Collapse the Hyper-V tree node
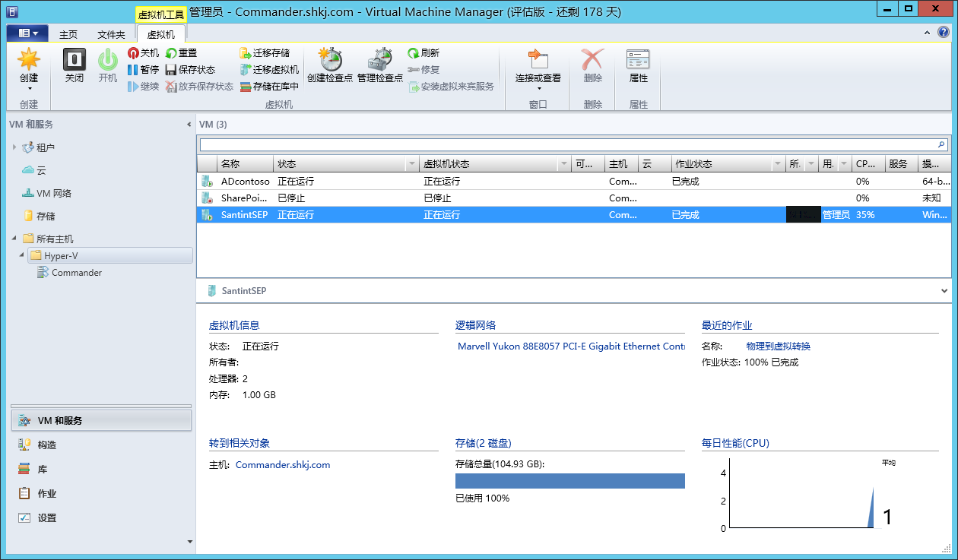This screenshot has height=560, width=958. point(22,256)
